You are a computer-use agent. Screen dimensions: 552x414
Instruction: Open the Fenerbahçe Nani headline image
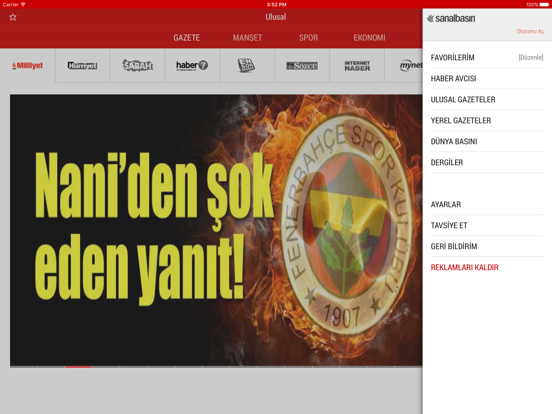pyautogui.click(x=216, y=230)
